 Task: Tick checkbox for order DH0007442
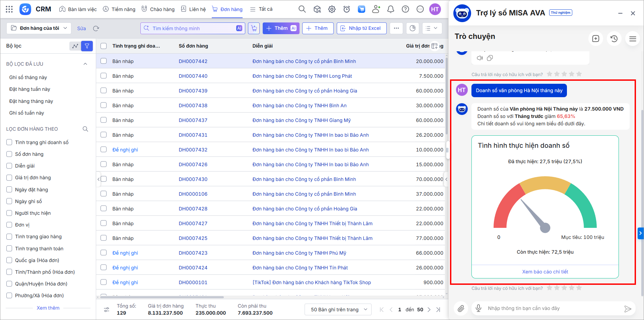point(104,61)
